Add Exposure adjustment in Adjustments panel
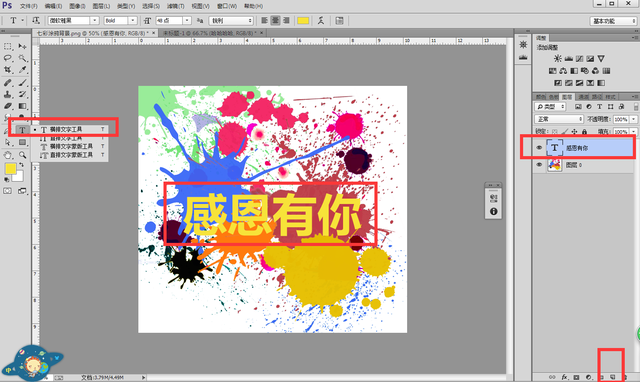Image resolution: width=640 pixels, height=382 pixels. click(590, 59)
